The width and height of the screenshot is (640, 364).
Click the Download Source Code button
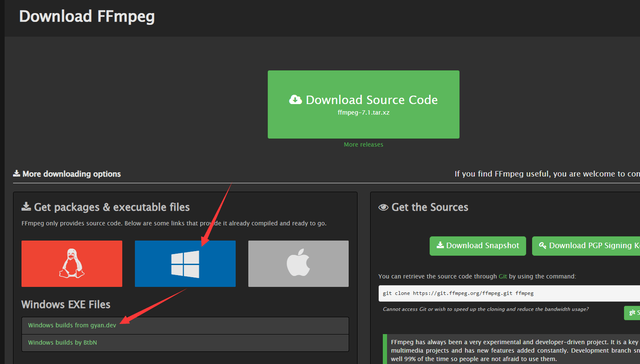[x=363, y=104]
